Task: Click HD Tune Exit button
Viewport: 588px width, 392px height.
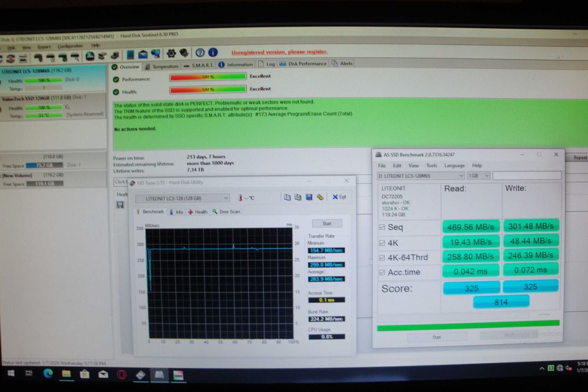Action: [x=339, y=197]
